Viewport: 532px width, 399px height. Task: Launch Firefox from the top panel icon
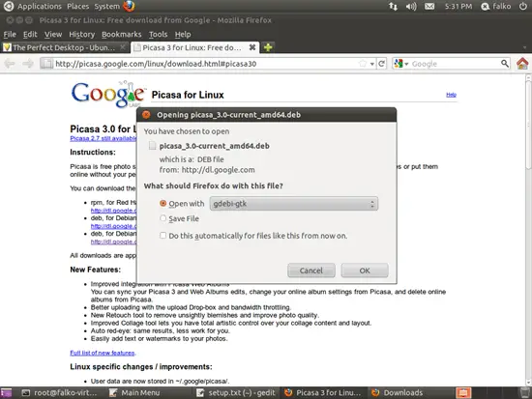click(129, 6)
